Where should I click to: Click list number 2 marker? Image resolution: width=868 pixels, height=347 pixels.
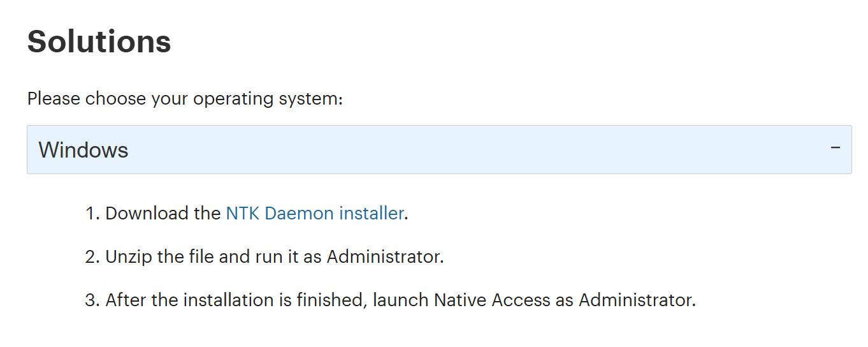coord(92,256)
